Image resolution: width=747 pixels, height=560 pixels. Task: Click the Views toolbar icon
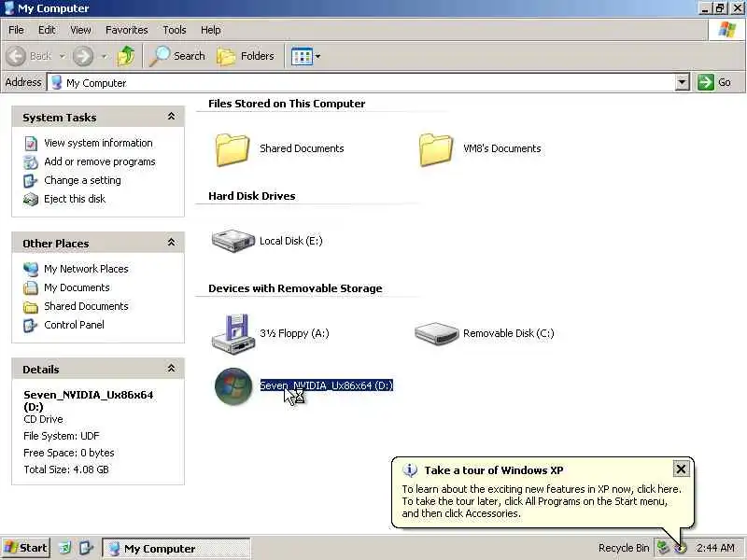[x=302, y=57]
